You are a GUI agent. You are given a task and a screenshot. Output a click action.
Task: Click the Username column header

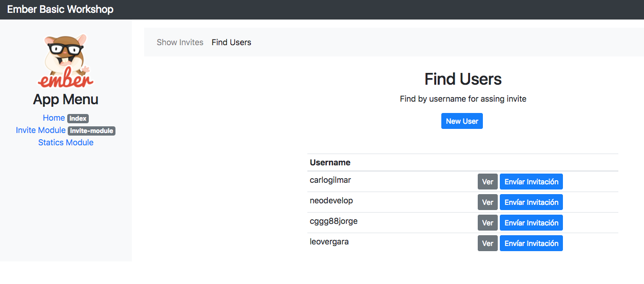click(330, 162)
